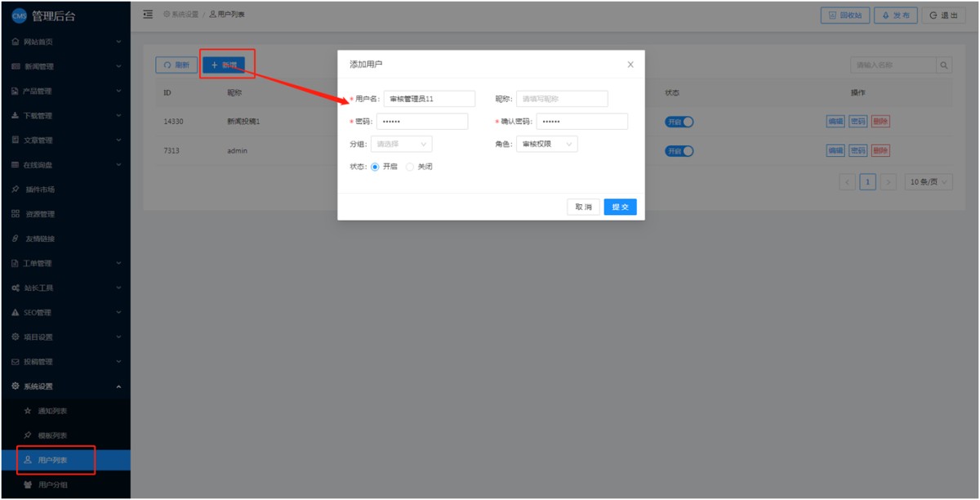Focus the 昵称 input field
This screenshot has height=500, width=980.
(562, 99)
